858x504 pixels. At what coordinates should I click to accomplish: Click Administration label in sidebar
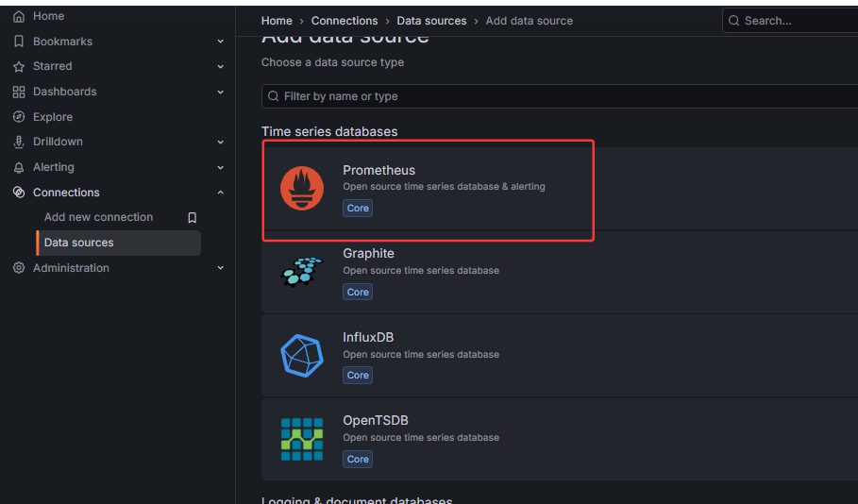click(71, 268)
